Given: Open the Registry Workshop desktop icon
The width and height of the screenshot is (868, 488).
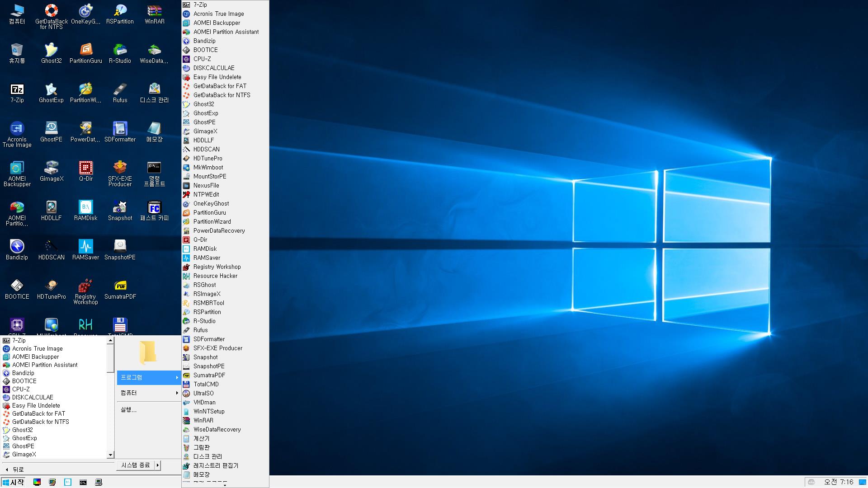Looking at the screenshot, I should click(x=86, y=291).
